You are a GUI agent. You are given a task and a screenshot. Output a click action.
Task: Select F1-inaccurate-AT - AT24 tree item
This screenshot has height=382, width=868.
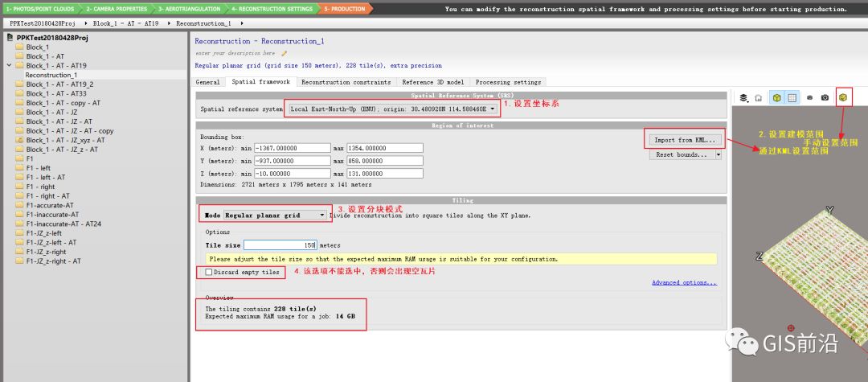(x=63, y=224)
